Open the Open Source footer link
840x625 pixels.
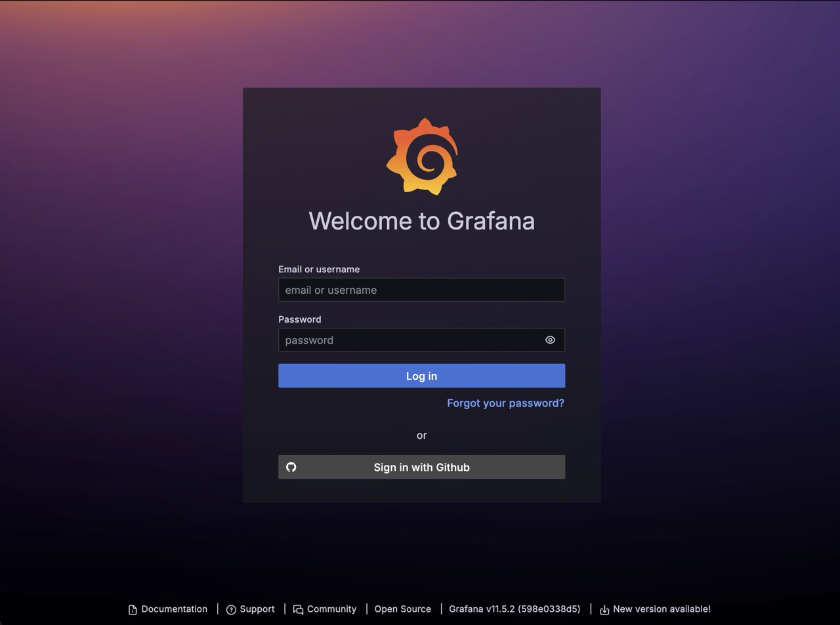[x=402, y=609]
